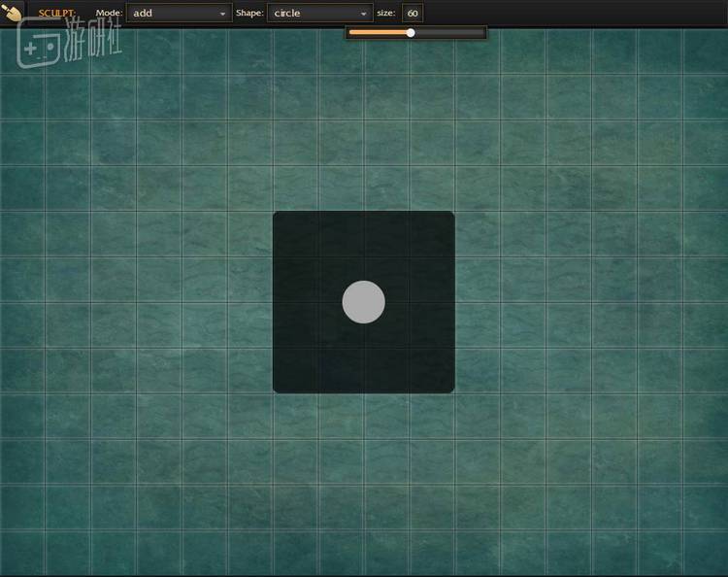This screenshot has width=728, height=577.
Task: Click the sculpt trowel tool icon
Action: 13,12
